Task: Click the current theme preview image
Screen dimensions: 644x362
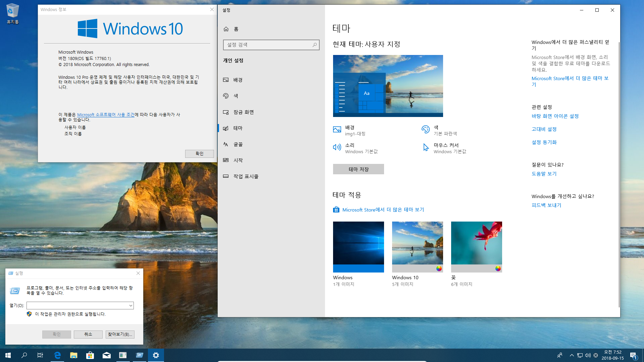Action: coord(388,86)
